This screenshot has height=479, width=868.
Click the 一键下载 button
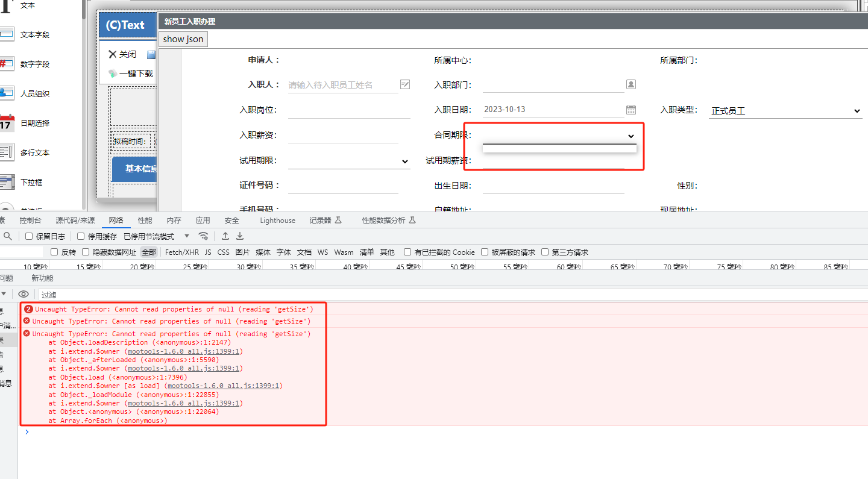click(131, 74)
